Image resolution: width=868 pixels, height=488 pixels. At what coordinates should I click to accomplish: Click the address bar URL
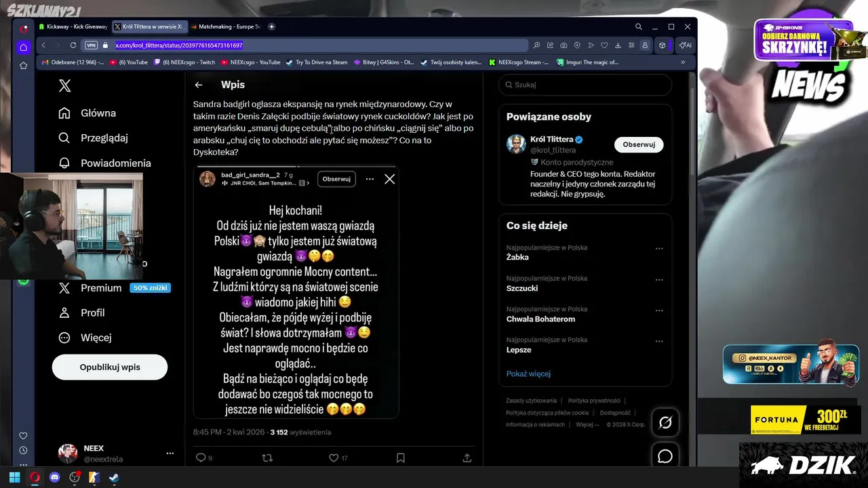coord(179,45)
